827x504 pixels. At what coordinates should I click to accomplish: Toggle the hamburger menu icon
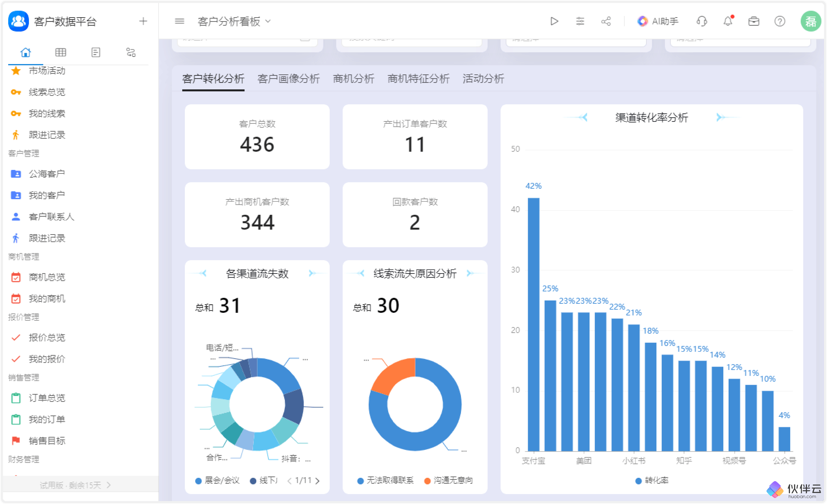(180, 21)
